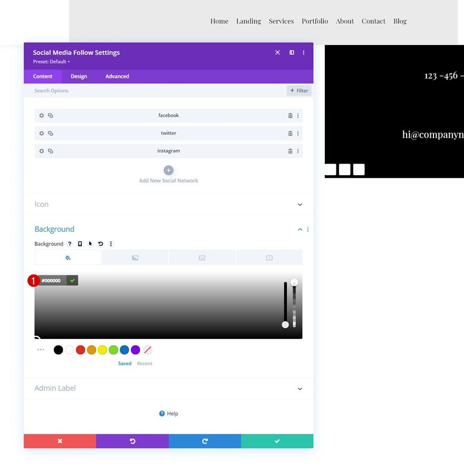Select the red saved color swatch

(x=80, y=349)
